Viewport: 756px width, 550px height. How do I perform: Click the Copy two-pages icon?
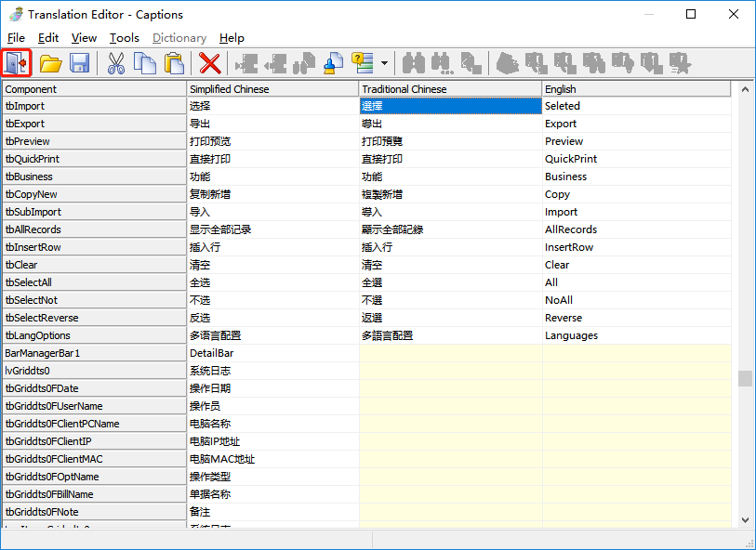pos(145,63)
